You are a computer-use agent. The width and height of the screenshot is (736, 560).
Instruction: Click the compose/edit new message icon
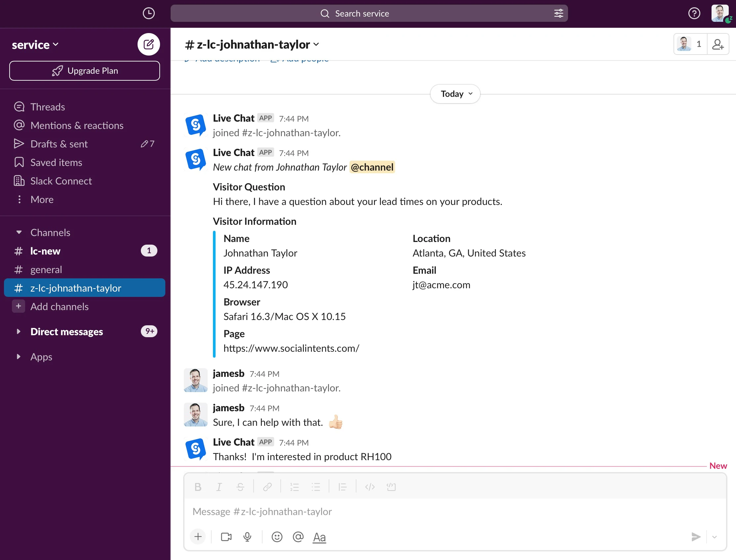(x=149, y=44)
